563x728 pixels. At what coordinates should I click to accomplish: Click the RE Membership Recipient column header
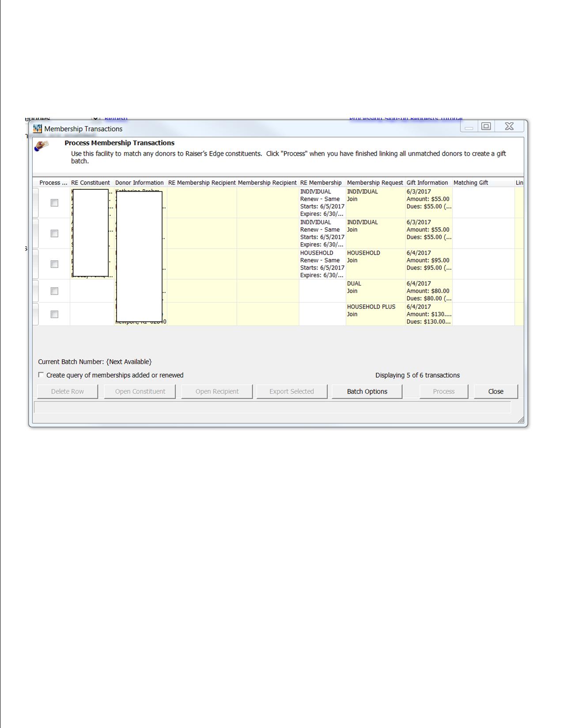[202, 183]
